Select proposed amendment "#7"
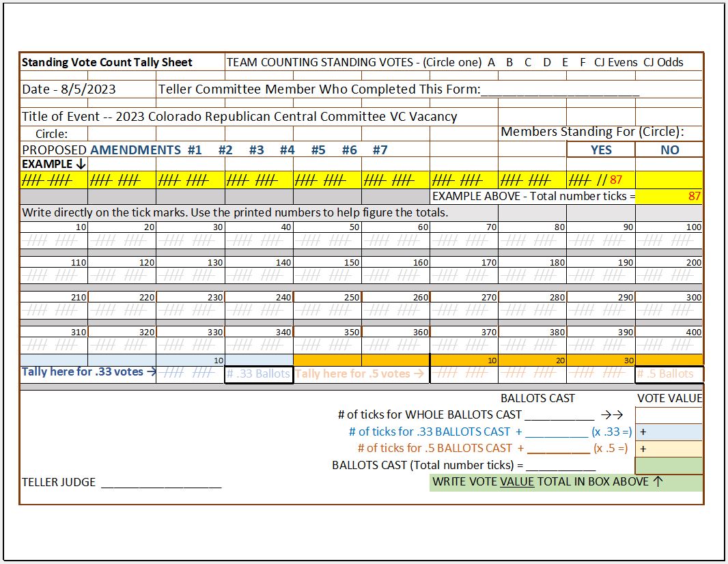The height and width of the screenshot is (564, 728). click(x=380, y=149)
